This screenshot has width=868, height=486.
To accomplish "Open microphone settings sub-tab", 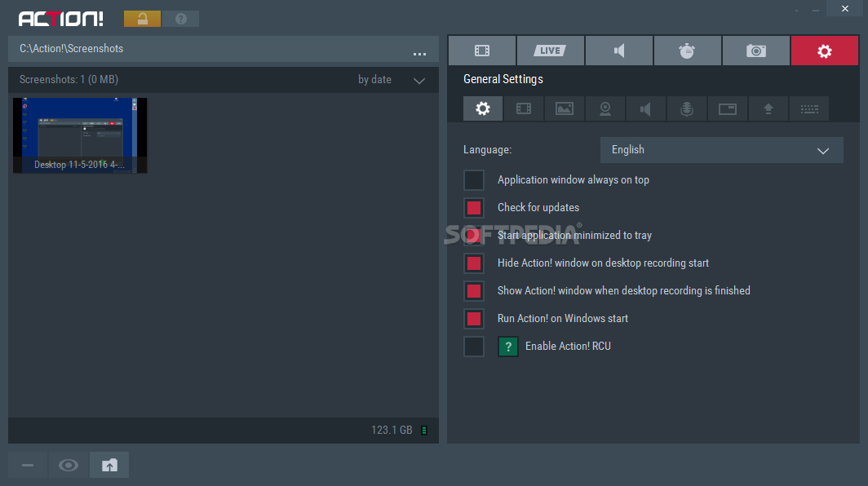I will tap(687, 108).
